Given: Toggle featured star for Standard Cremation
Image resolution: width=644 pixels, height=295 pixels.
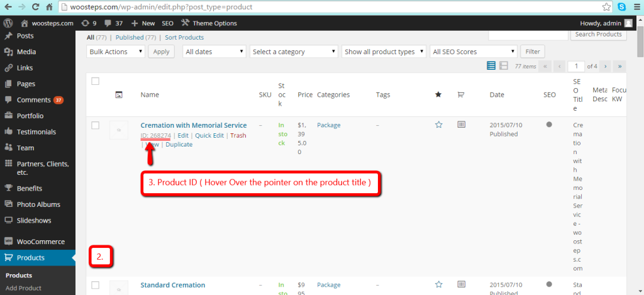Looking at the screenshot, I should (x=438, y=284).
